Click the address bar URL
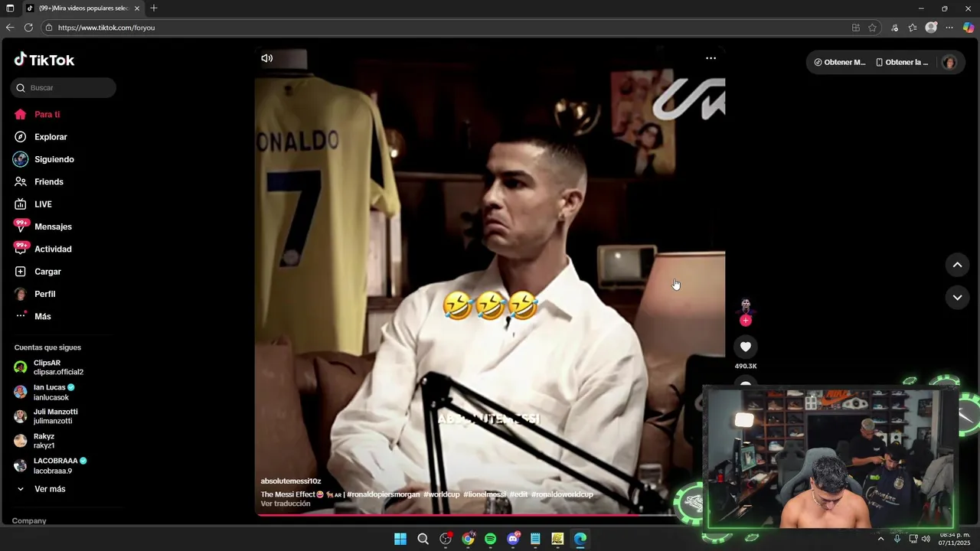Image resolution: width=980 pixels, height=551 pixels. point(106,28)
